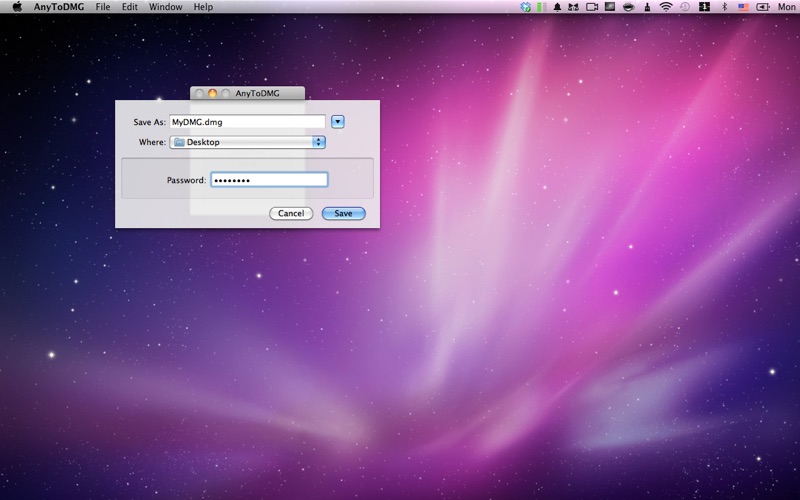
Task: Click the menu bar clock showing Mon
Action: pos(787,7)
